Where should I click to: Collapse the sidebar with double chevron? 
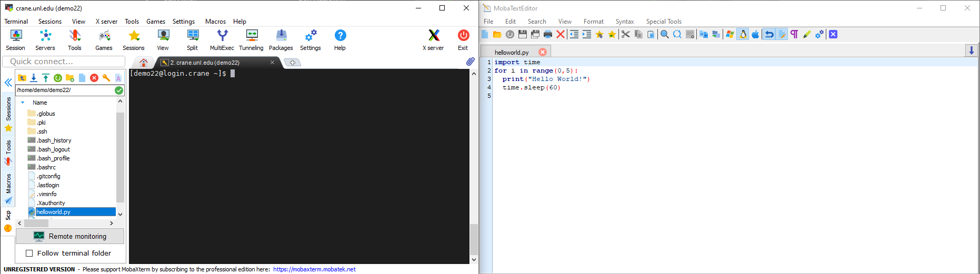[x=8, y=83]
